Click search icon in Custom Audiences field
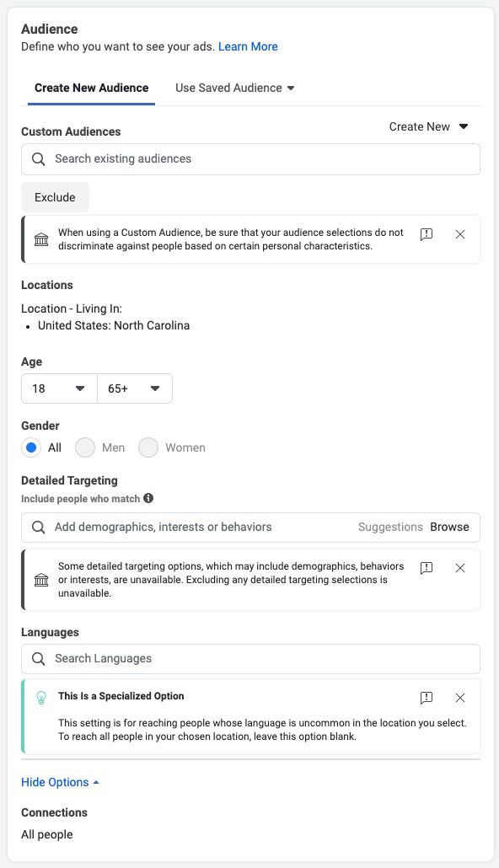This screenshot has height=868, width=499. coord(38,159)
